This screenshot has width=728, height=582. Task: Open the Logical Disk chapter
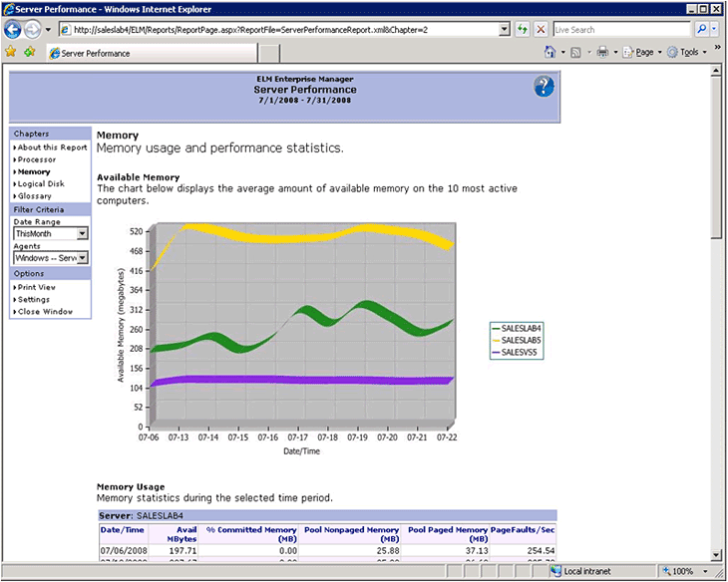[41, 183]
